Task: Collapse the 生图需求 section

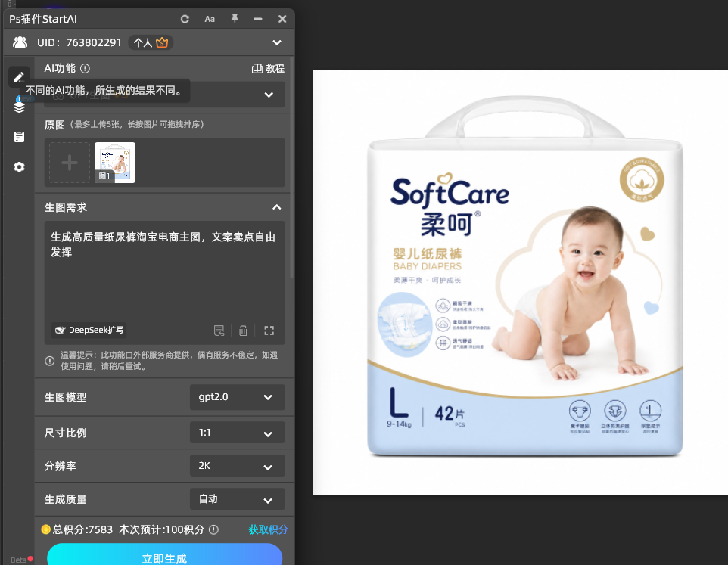Action: (277, 207)
